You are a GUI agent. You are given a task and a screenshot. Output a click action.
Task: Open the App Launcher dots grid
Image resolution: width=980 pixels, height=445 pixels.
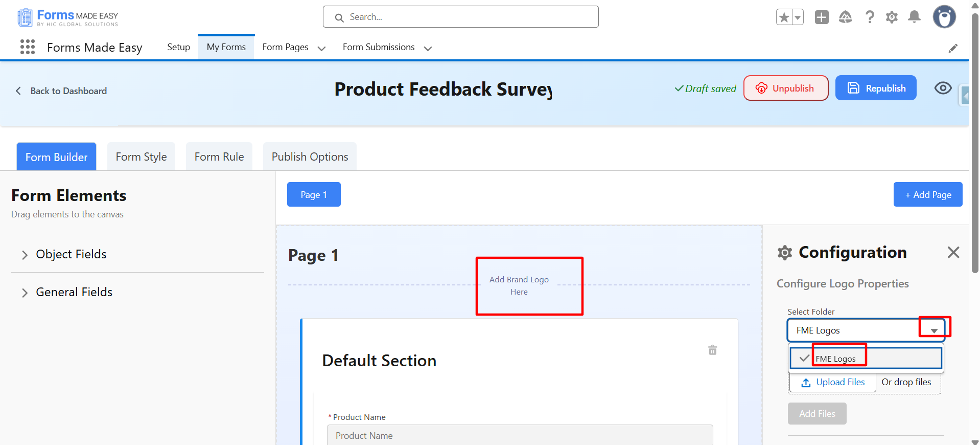[28, 47]
